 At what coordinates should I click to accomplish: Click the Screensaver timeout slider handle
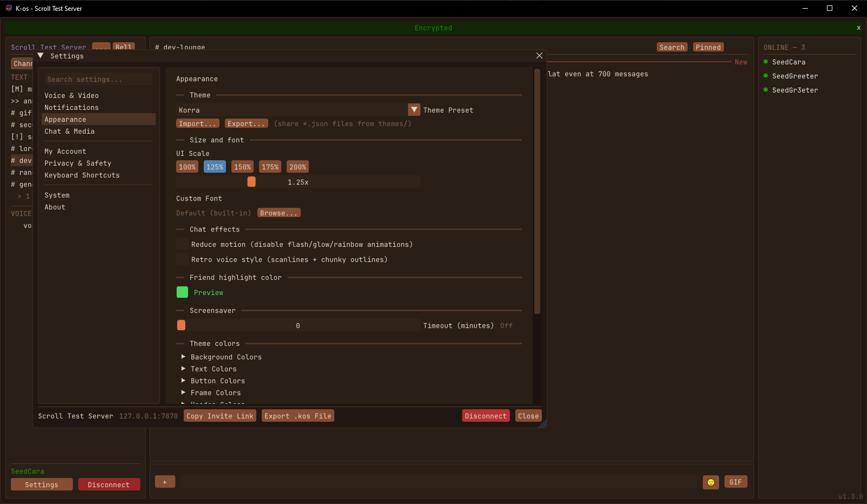(x=182, y=325)
